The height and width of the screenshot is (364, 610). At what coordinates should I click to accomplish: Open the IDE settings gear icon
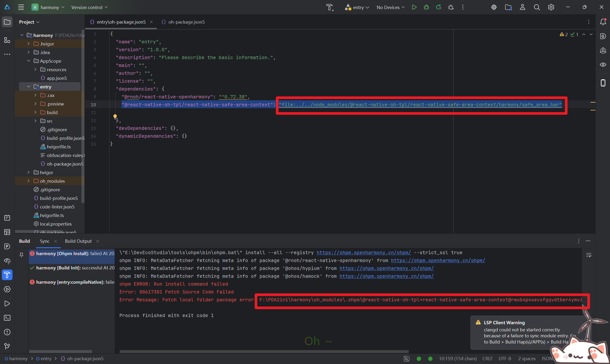(x=551, y=7)
